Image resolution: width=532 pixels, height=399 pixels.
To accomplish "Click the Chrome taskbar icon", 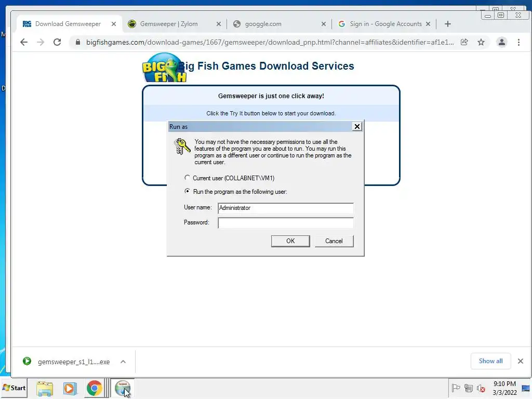I will [x=95, y=388].
